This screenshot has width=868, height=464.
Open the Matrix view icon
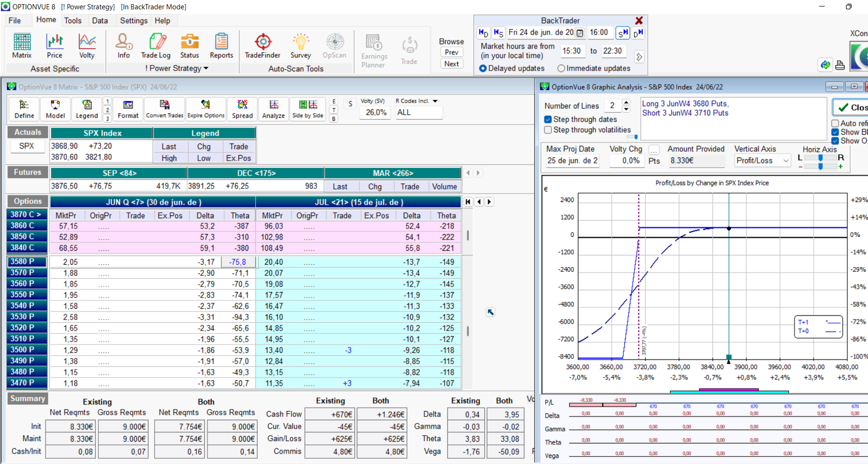[22, 46]
